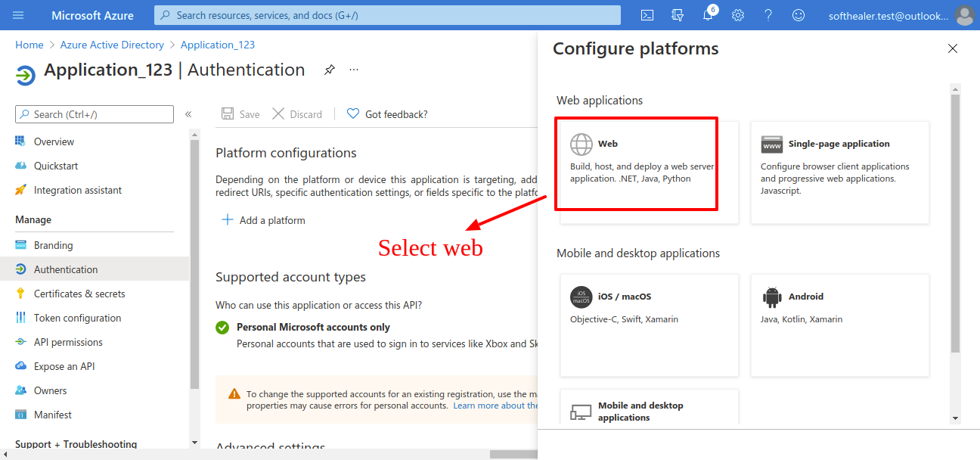Close the Configure platforms panel
Screen dimensions: 980x460
click(x=953, y=48)
